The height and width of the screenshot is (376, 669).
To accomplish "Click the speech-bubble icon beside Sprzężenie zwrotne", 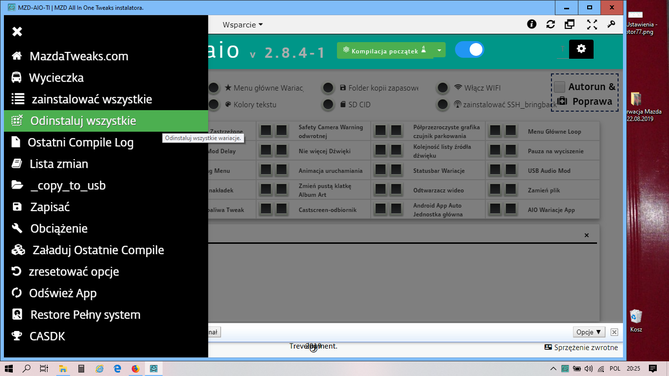I will (548, 347).
